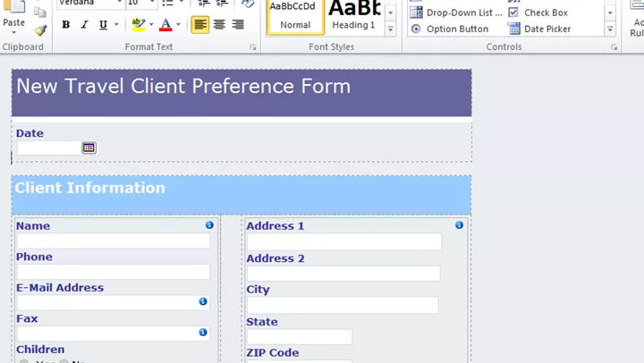Insert a Check Box control
The width and height of the screenshot is (644, 363).
[x=538, y=13]
